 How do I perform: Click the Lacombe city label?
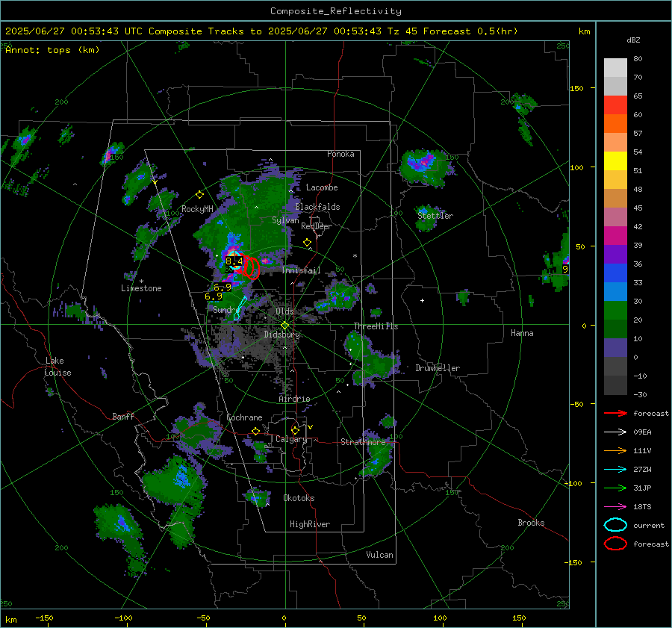(x=322, y=187)
